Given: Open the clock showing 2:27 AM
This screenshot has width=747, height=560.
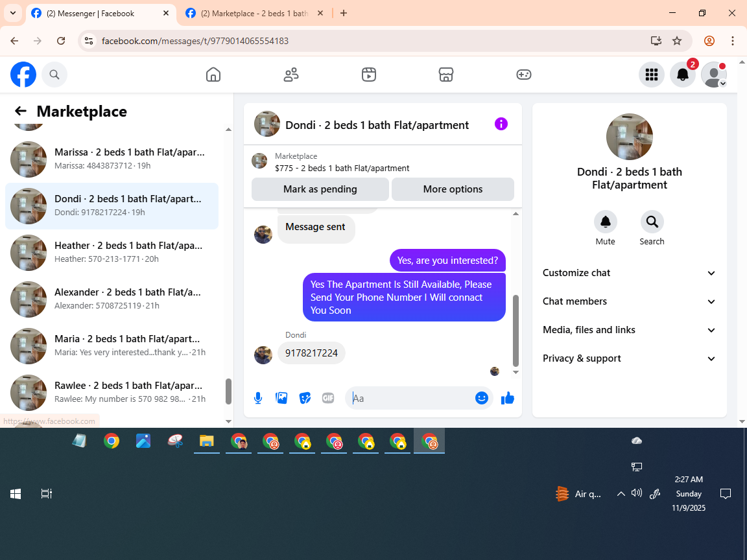Looking at the screenshot, I should point(689,493).
